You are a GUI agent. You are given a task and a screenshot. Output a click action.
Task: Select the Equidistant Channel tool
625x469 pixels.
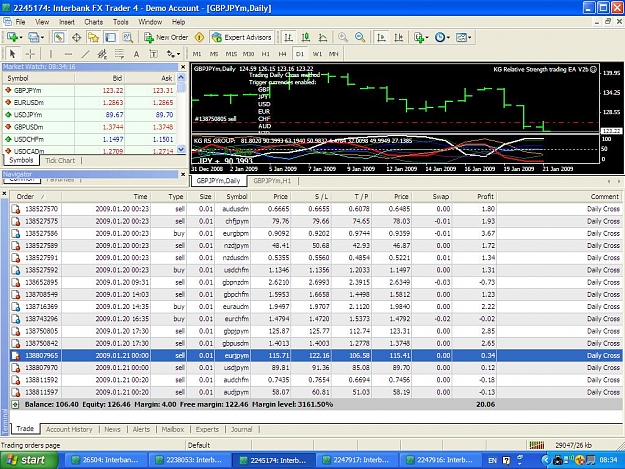pos(102,54)
